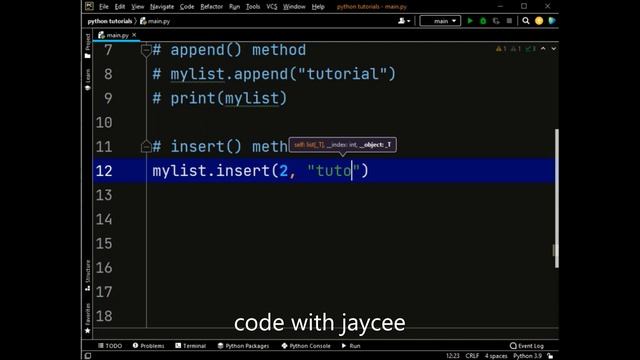The image size is (640, 360).
Task: Click the mylist.insert code on line 12
Action: pyautogui.click(x=260, y=171)
